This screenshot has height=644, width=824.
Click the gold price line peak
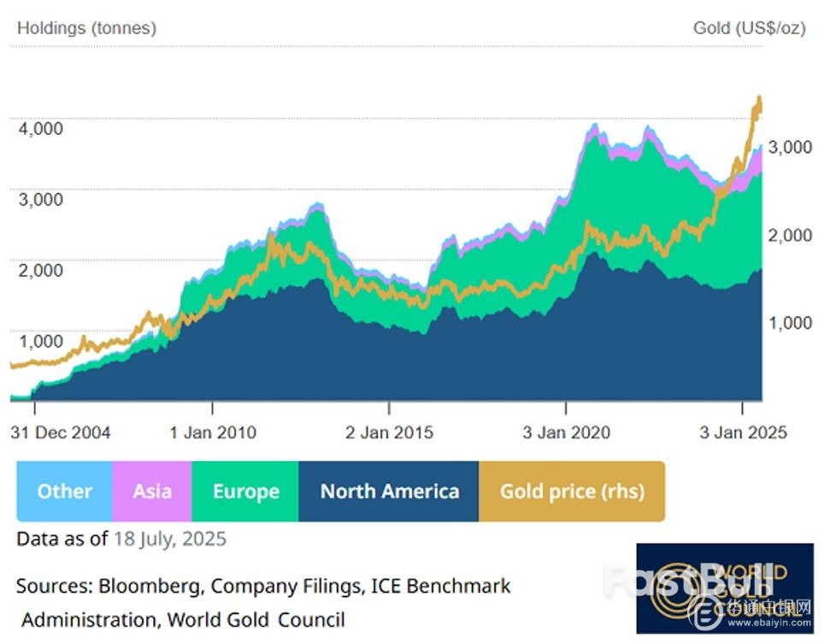click(758, 101)
